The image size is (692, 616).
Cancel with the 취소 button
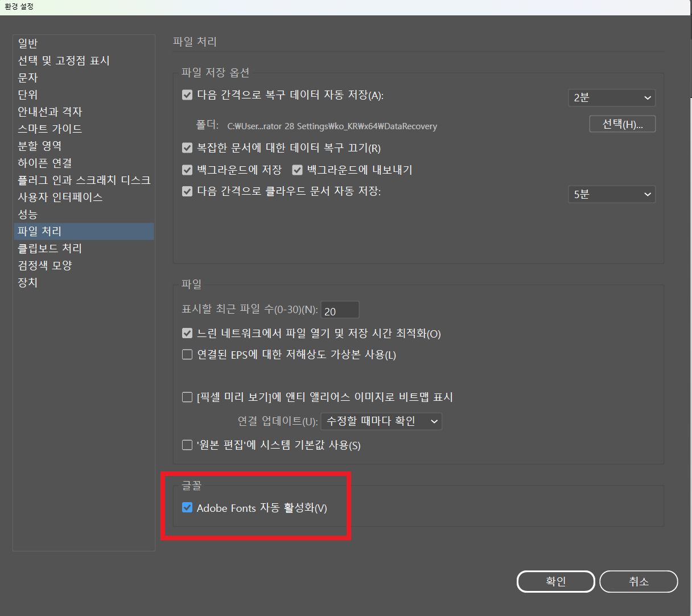click(x=639, y=581)
